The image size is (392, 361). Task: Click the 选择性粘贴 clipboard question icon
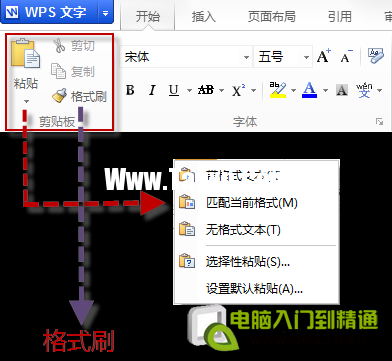[187, 261]
